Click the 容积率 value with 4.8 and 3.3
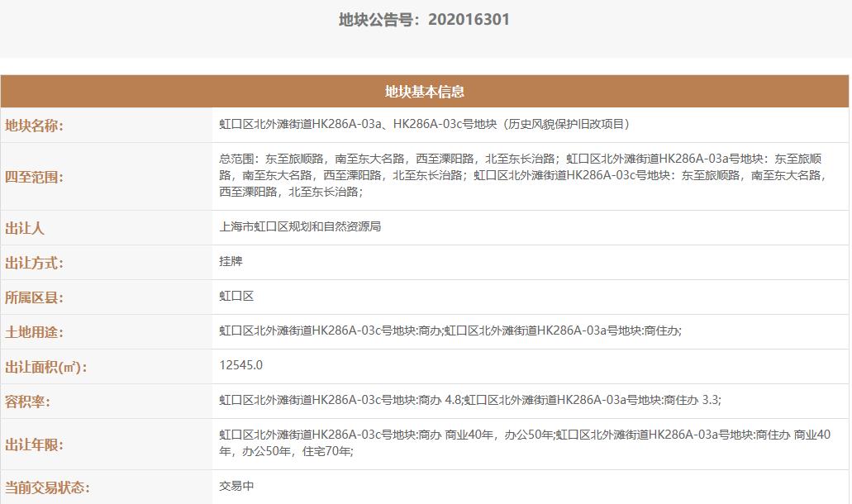 point(470,401)
